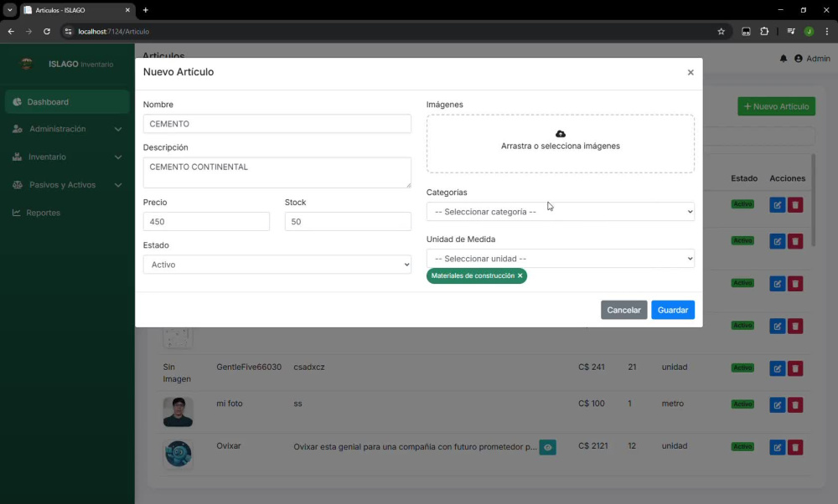This screenshot has height=504, width=838.
Task: Click the ISLAGO logo icon
Action: (x=26, y=64)
